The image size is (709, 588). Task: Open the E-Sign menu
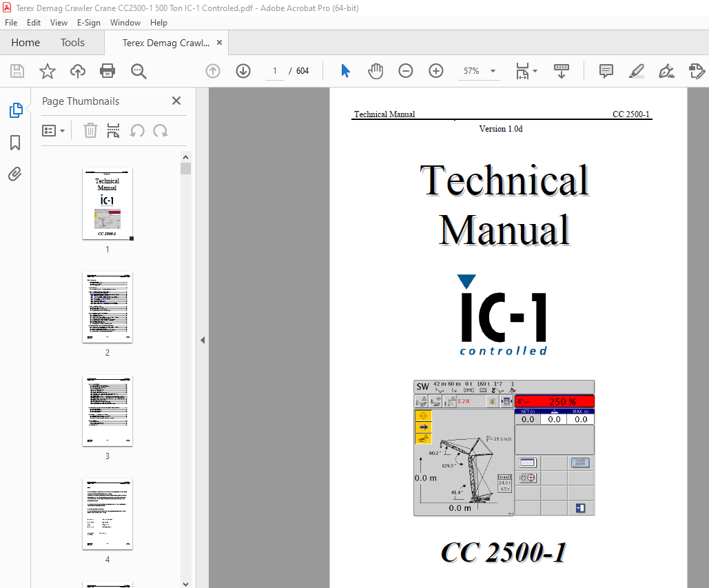point(89,23)
